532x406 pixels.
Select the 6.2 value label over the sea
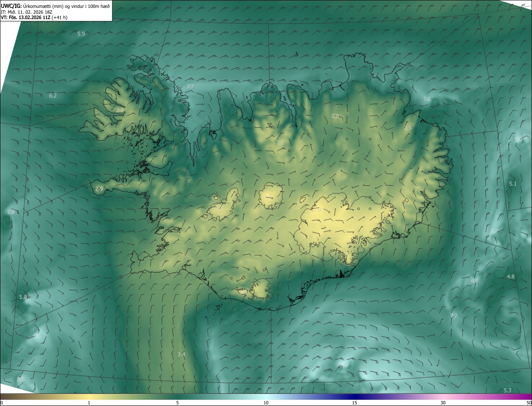pyautogui.click(x=53, y=95)
